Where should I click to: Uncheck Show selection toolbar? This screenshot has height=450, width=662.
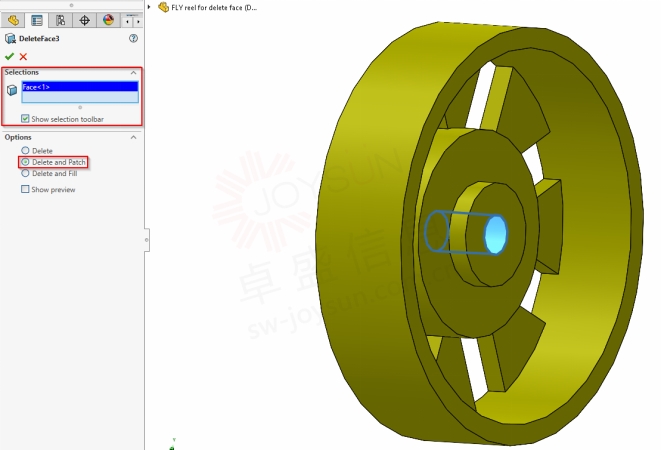26,119
